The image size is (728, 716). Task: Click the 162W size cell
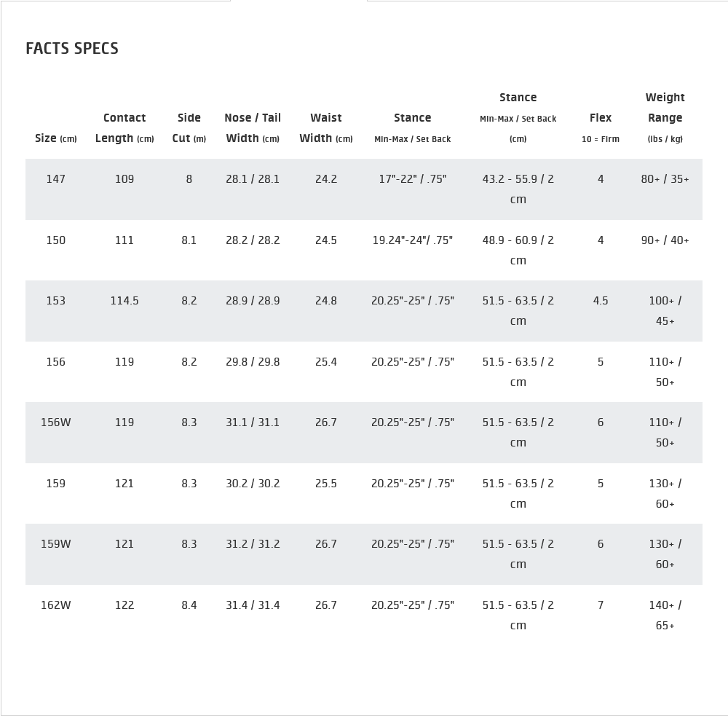(56, 605)
